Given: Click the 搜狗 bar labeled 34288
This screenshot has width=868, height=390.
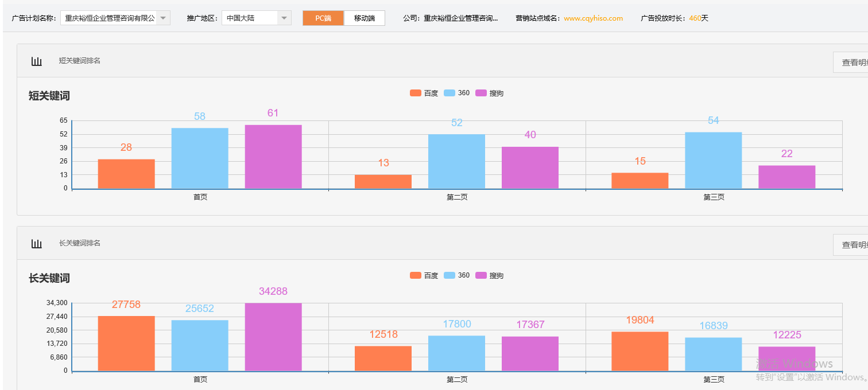Looking at the screenshot, I should coord(273,336).
